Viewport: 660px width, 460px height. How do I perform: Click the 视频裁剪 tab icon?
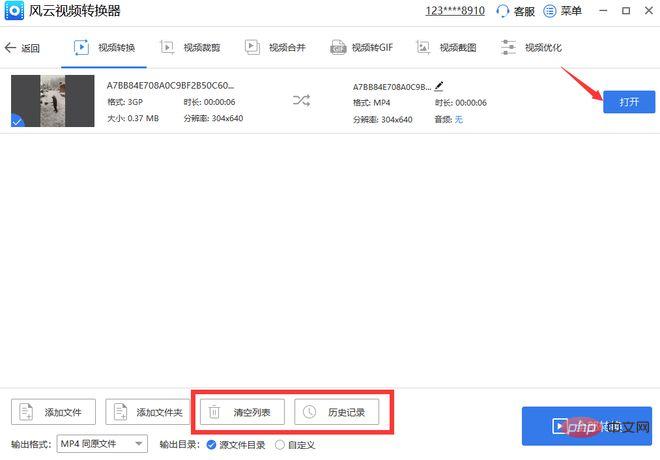167,47
